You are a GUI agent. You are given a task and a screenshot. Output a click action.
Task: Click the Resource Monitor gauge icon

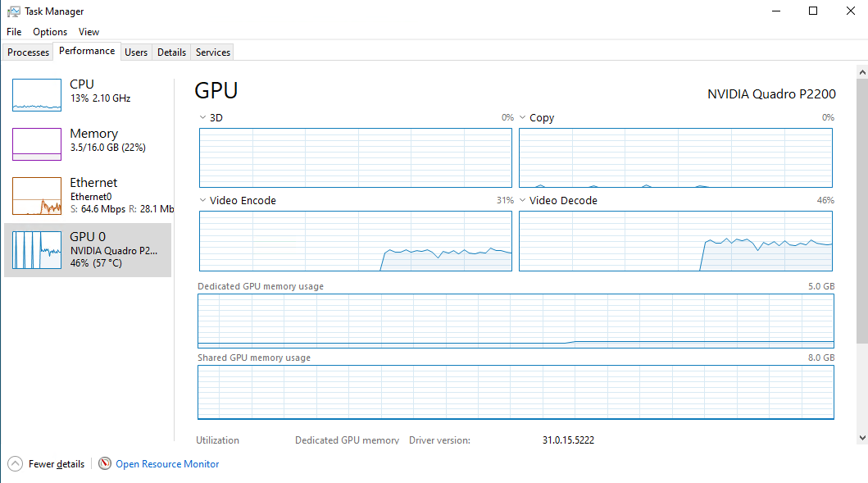point(105,464)
